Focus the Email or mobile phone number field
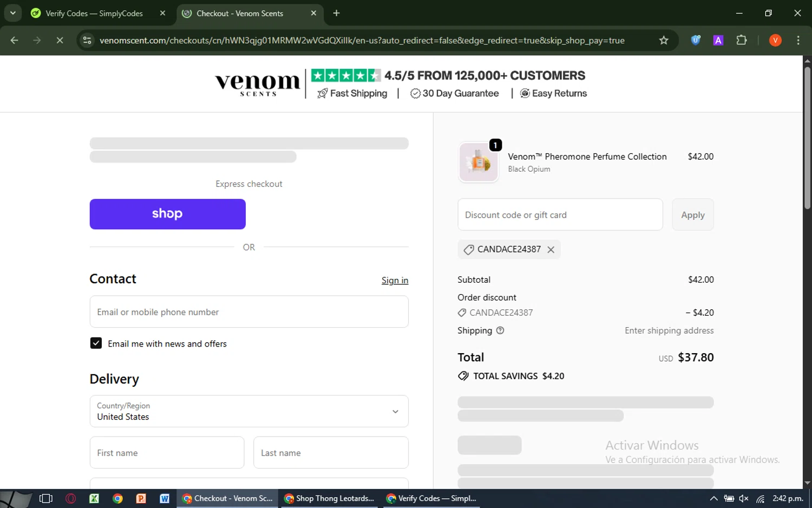Image resolution: width=812 pixels, height=508 pixels. point(249,312)
